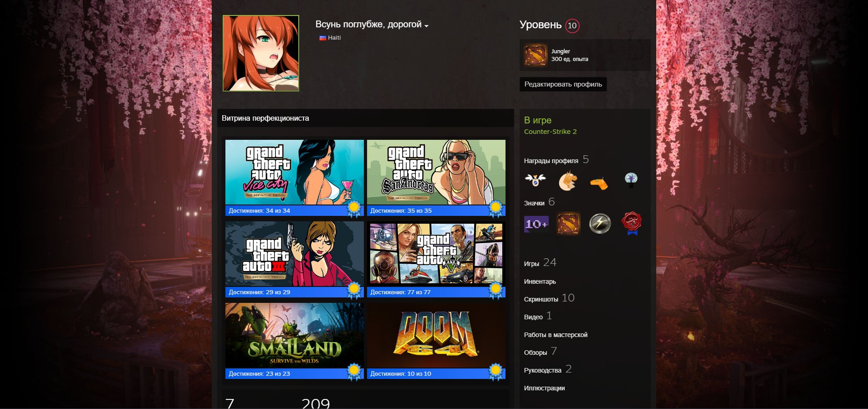Open the Скриншоты 10 link
This screenshot has height=409, width=868.
point(549,298)
